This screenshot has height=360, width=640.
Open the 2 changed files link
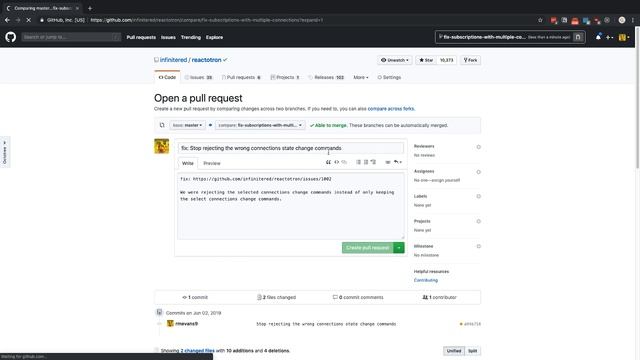click(x=198, y=351)
